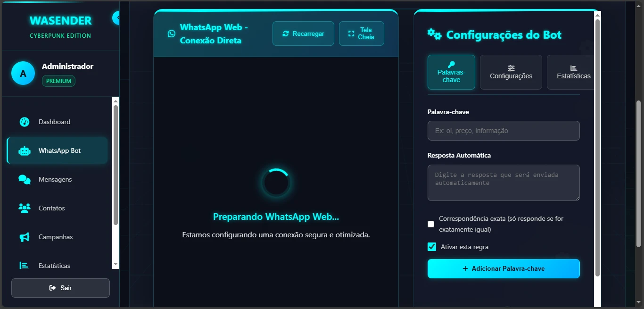Enable the Correspondência exata checkbox
Screen dimensions: 644x309
(431, 224)
